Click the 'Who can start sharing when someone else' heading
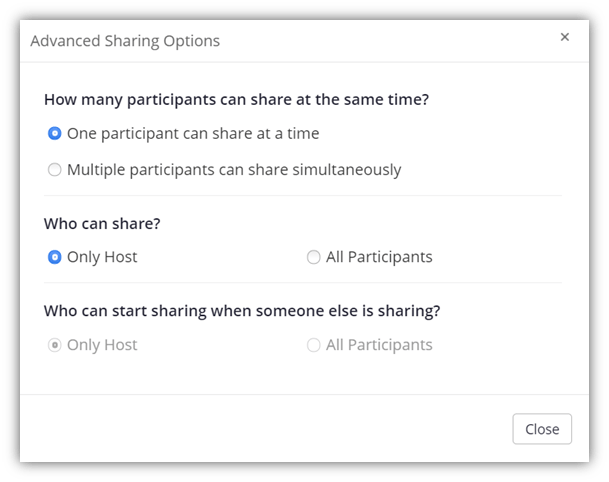Screen dimensions: 609x482 (242, 311)
